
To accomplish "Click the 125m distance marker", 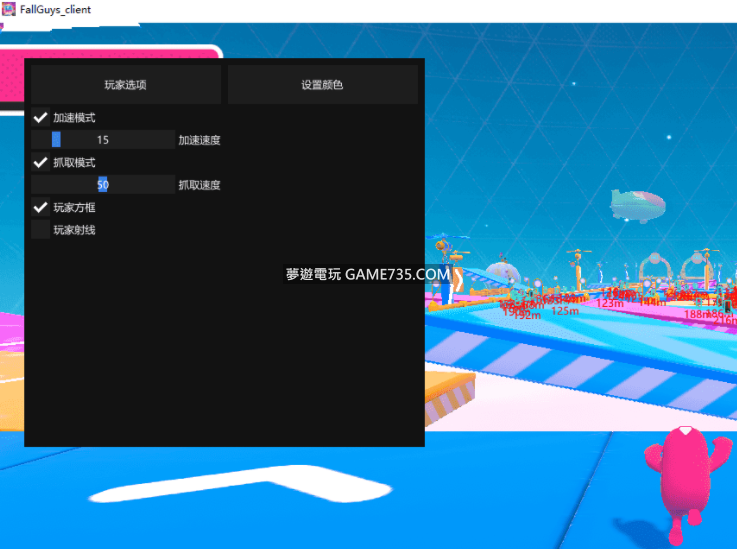I will click(565, 311).
